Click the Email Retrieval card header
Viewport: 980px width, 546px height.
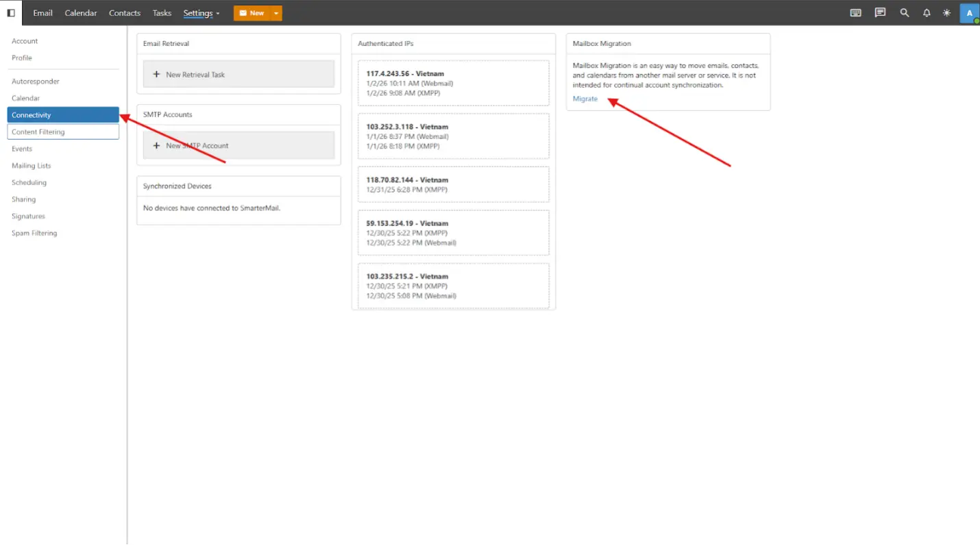pyautogui.click(x=238, y=43)
